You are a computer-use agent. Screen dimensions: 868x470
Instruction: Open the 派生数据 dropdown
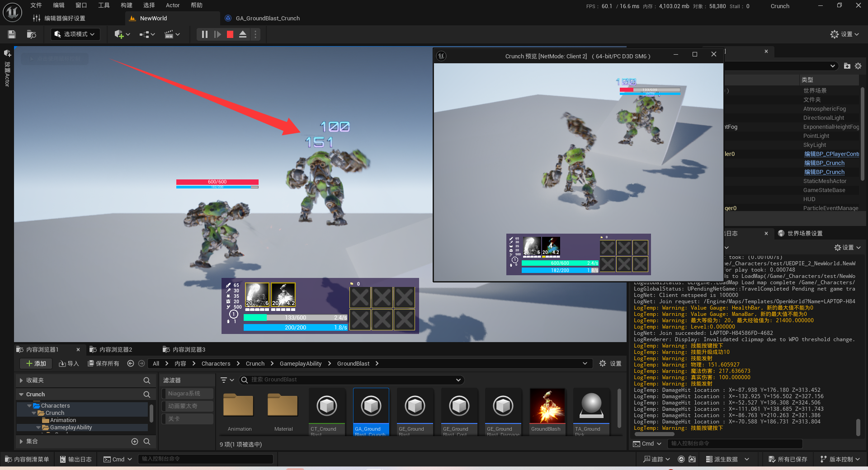727,459
